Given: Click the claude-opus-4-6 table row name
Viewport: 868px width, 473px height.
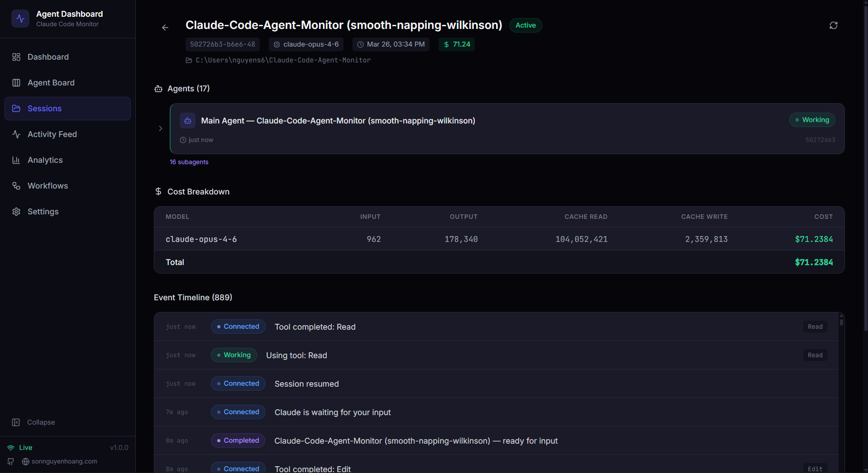Looking at the screenshot, I should tap(201, 239).
